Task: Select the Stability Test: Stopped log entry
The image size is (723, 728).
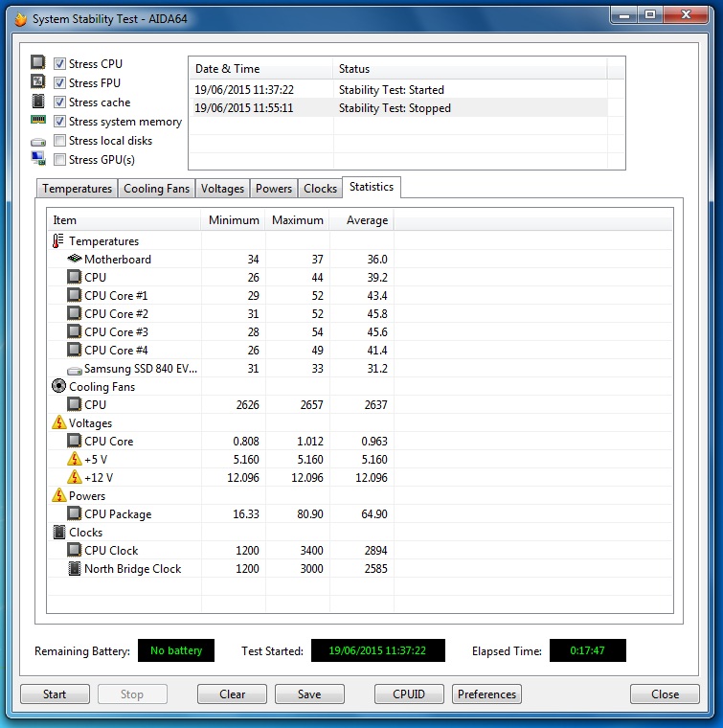Action: (394, 108)
